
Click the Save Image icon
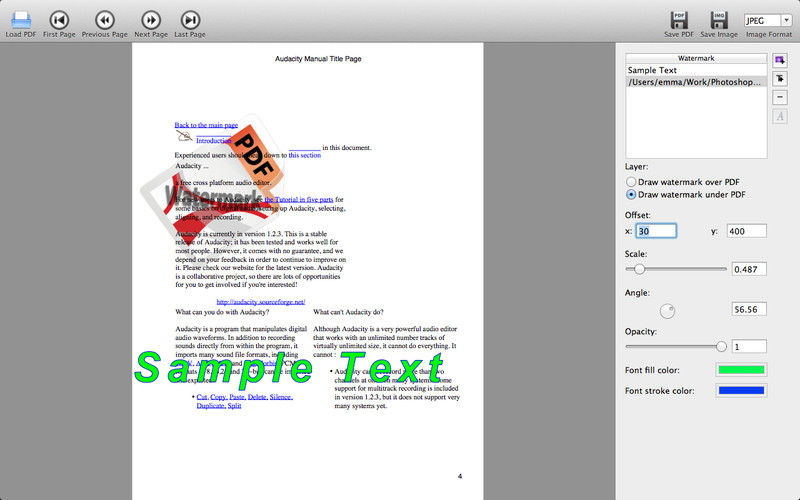pos(719,20)
